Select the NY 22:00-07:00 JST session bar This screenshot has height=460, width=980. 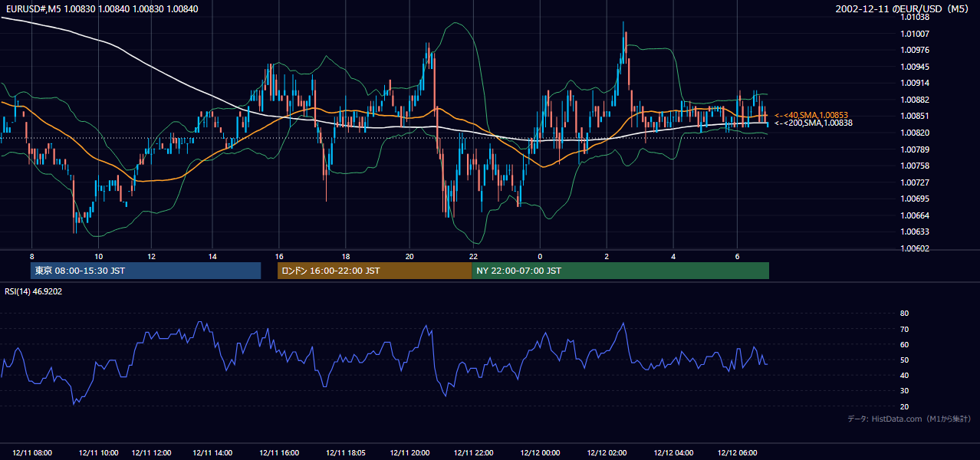click(620, 271)
